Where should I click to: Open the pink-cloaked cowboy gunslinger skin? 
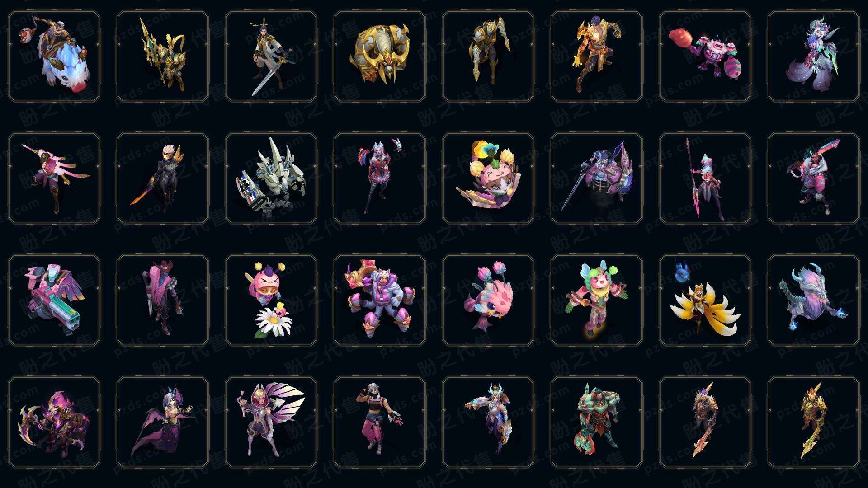pyautogui.click(x=163, y=300)
